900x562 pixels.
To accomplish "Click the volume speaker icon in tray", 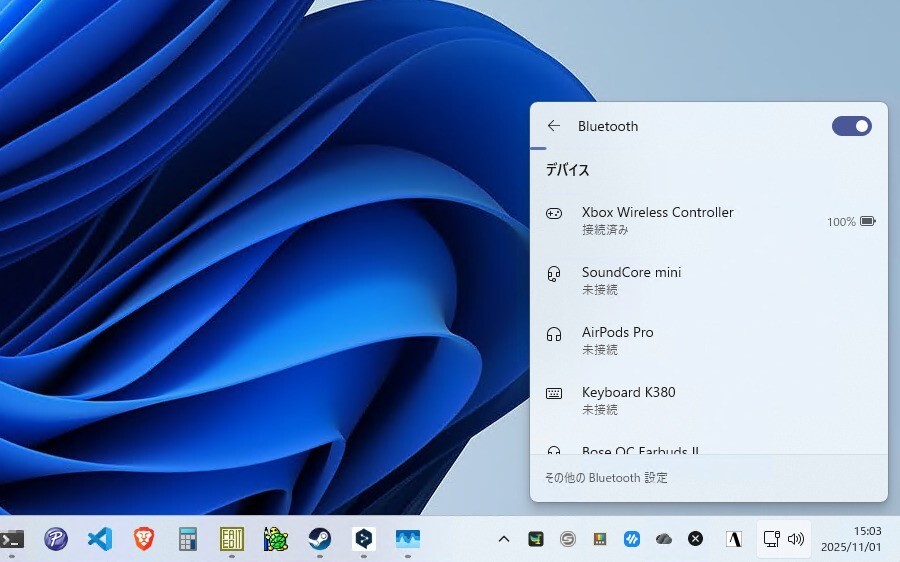I will (796, 539).
